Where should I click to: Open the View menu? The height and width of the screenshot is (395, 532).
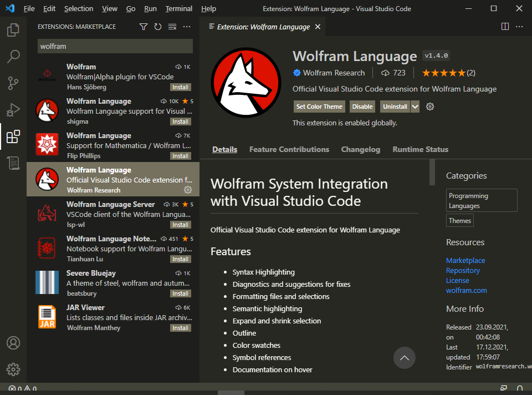(x=110, y=8)
